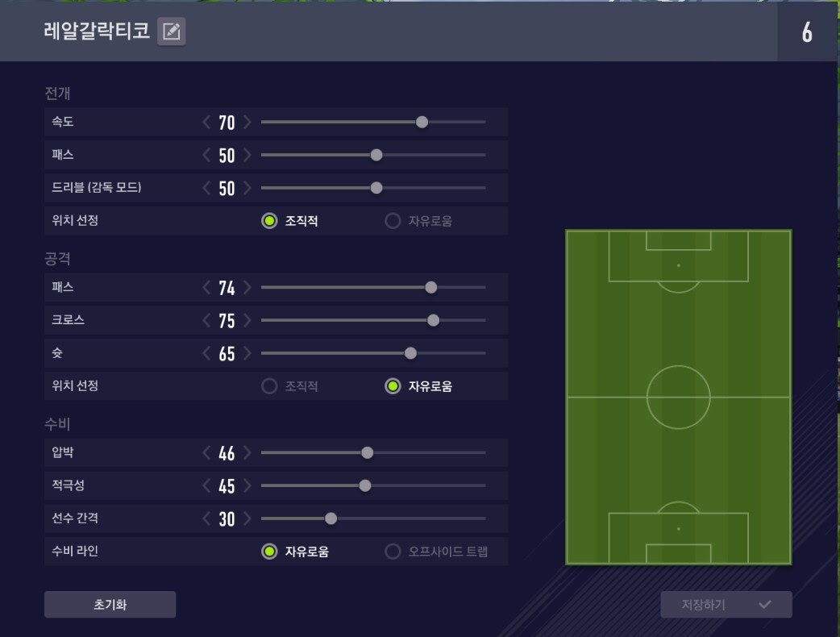Increase 공격 크로스 value with right arrow
Viewport: 840px width, 637px height.
click(x=247, y=320)
